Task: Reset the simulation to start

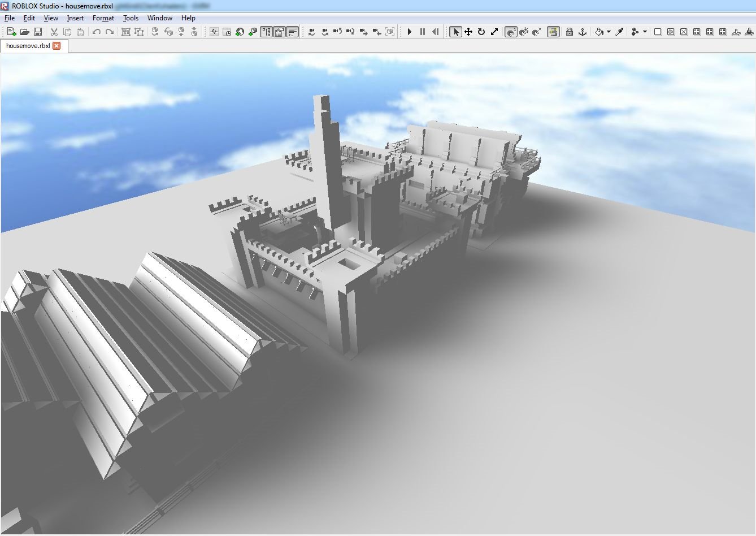Action: click(x=436, y=32)
